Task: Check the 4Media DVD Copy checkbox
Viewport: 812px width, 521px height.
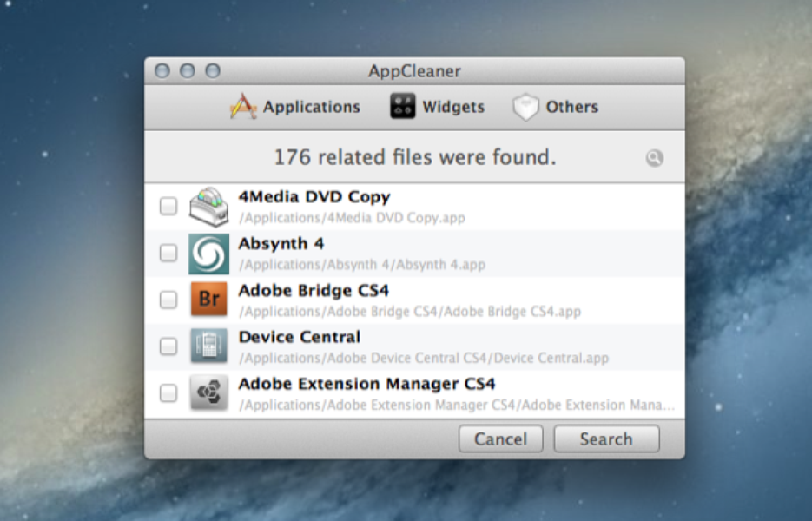Action: click(x=168, y=205)
